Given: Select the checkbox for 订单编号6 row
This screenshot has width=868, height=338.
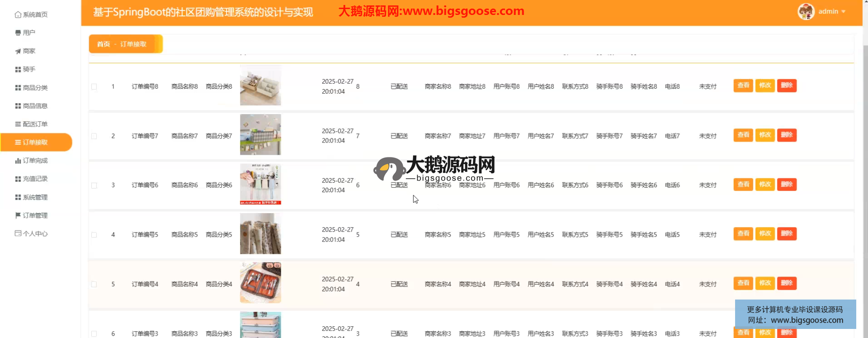Looking at the screenshot, I should pos(94,186).
